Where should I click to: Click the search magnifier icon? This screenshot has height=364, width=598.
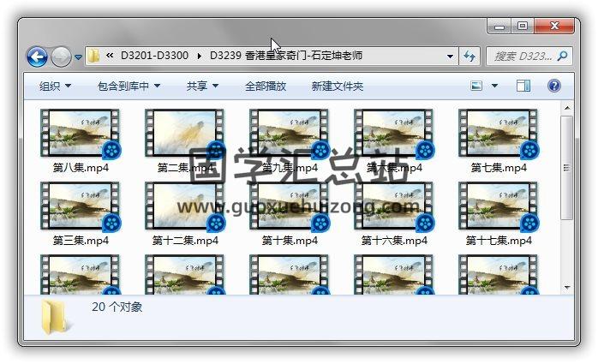pyautogui.click(x=562, y=57)
